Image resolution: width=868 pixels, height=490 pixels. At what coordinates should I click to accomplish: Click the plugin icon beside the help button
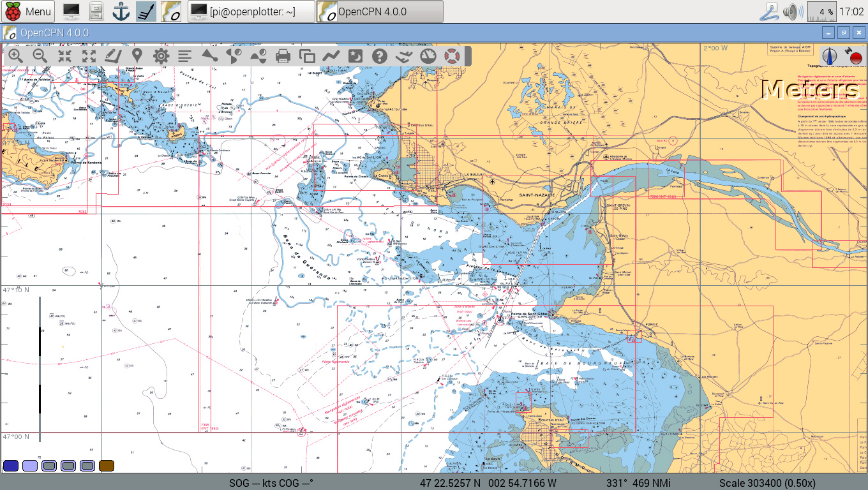click(403, 56)
